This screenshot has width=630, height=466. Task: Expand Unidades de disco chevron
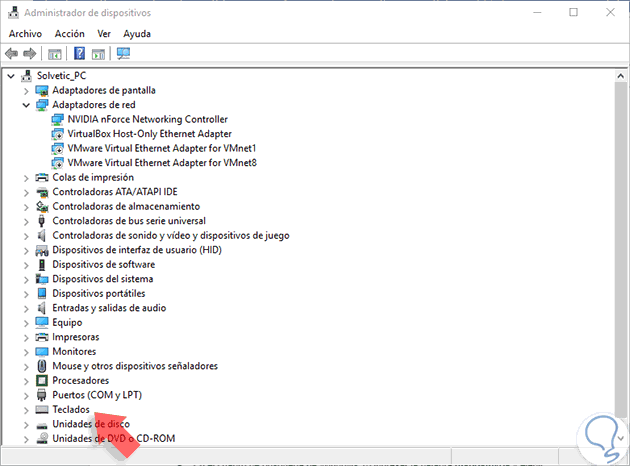coord(26,425)
